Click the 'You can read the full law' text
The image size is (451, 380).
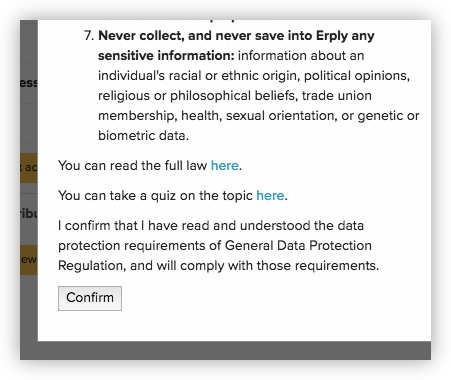coord(133,166)
